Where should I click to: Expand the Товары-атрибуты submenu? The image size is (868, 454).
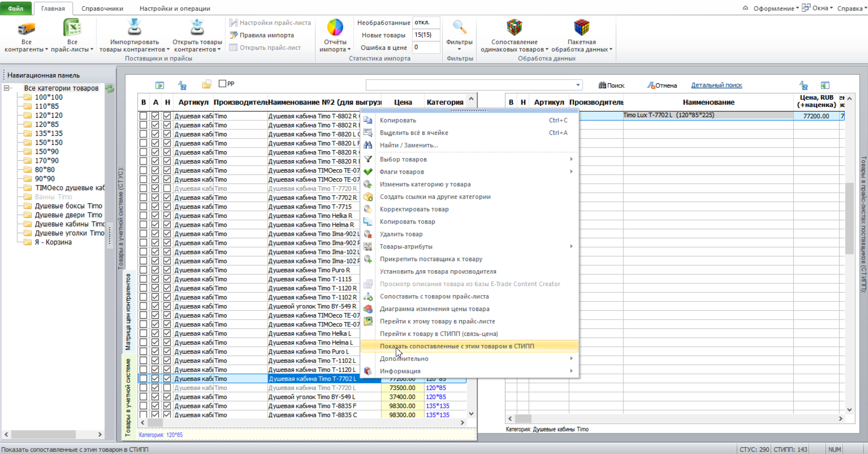(x=571, y=246)
